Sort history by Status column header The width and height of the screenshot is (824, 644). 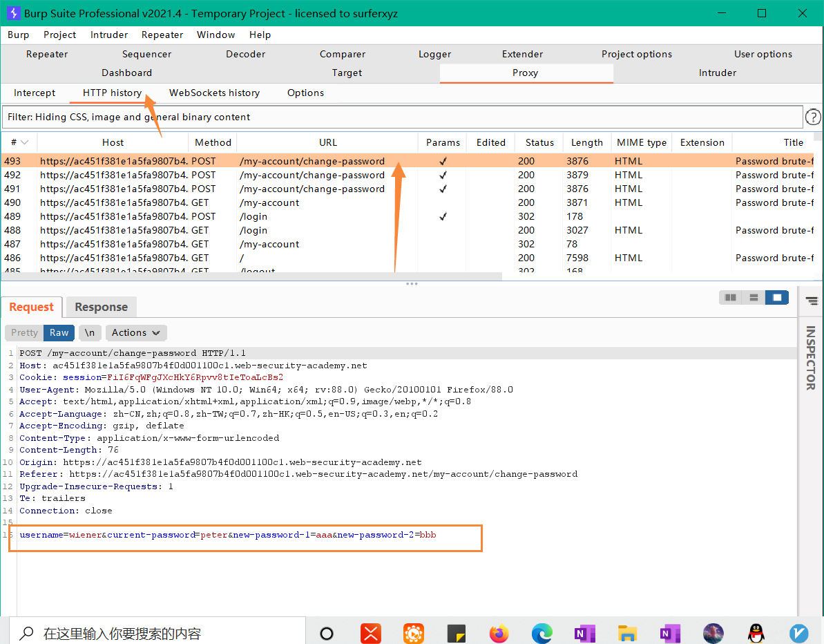tap(539, 142)
